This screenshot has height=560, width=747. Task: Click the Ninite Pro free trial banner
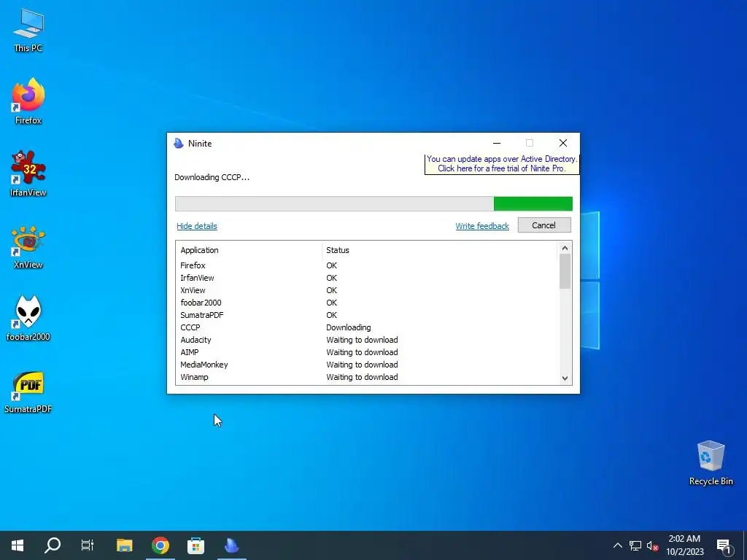tap(502, 164)
